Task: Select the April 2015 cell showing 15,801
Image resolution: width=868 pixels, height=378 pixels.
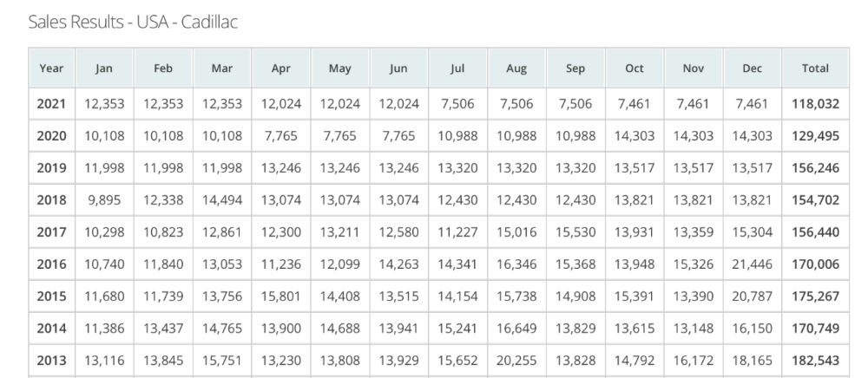Action: [281, 295]
